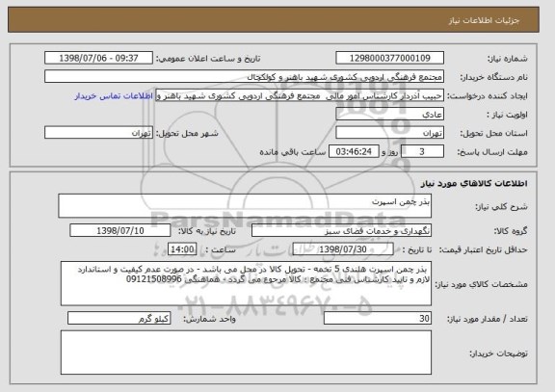This screenshot has height=392, width=555.
Task: Select the remaining time field 03:46:24
Action: tap(354, 152)
